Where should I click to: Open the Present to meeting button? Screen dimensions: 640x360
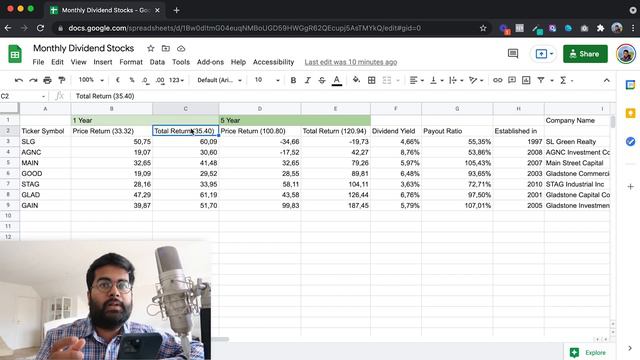tap(543, 54)
